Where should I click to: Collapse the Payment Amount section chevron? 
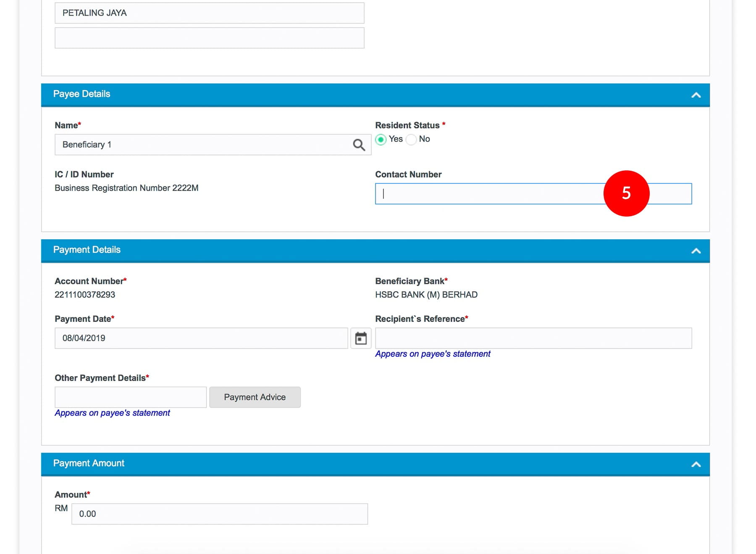pyautogui.click(x=696, y=464)
